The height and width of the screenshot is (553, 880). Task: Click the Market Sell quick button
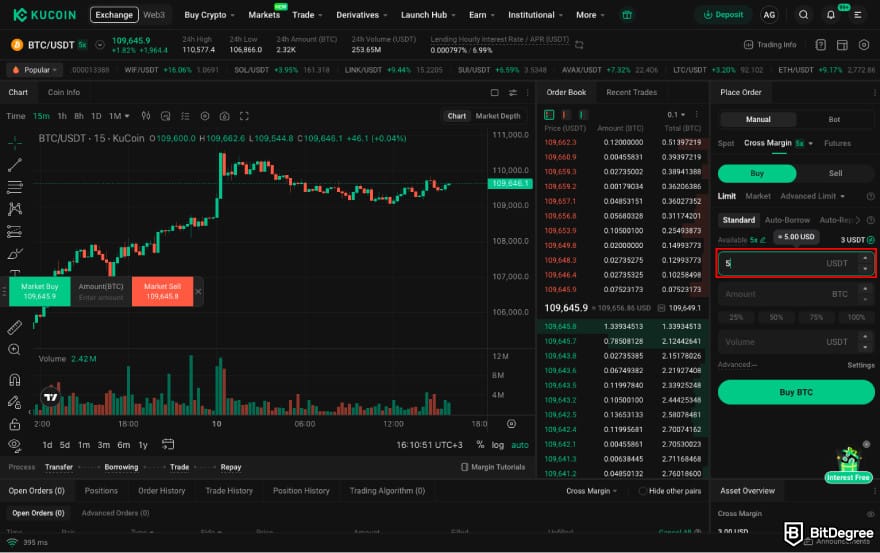162,291
